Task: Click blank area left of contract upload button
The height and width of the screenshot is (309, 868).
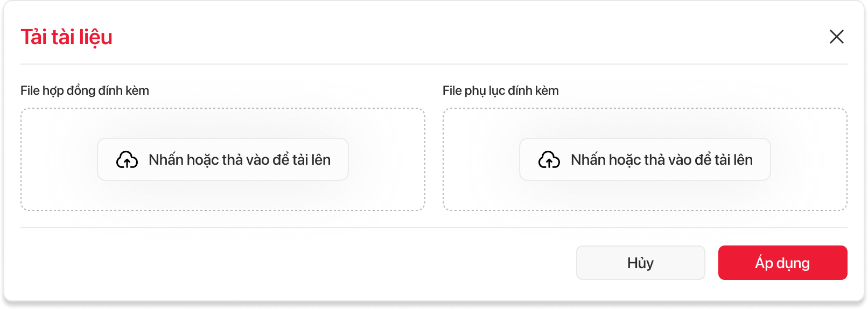Action: (x=59, y=159)
